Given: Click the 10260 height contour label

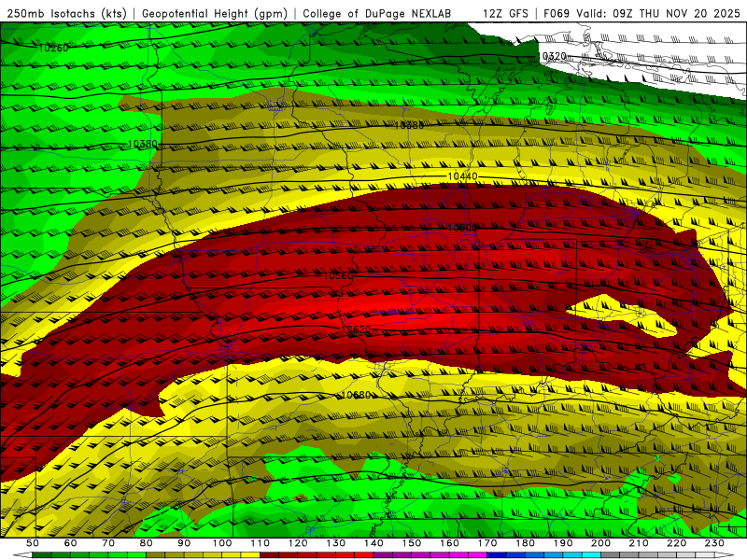Looking at the screenshot, I should 53,48.
